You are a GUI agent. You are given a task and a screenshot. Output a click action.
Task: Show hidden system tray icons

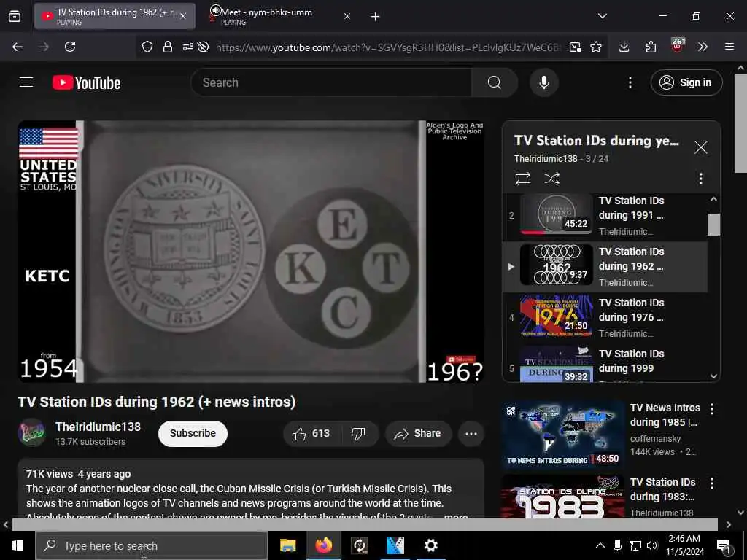tap(600, 545)
